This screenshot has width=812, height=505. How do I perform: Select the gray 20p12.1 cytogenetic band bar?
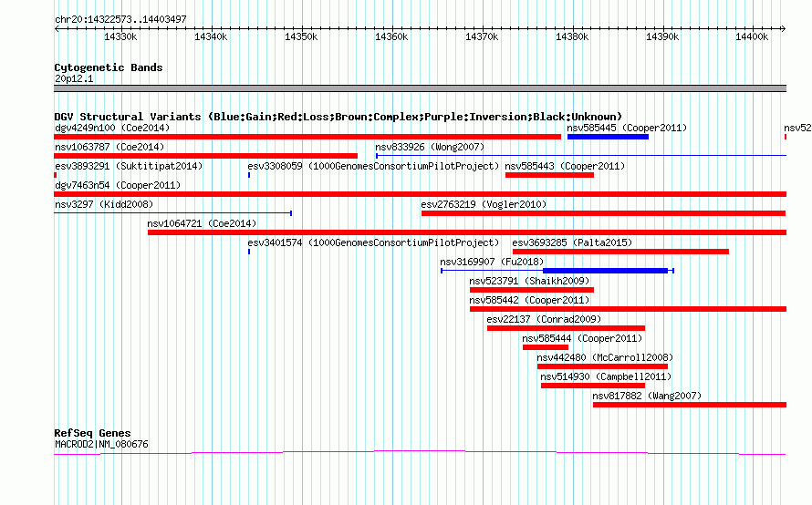420,88
